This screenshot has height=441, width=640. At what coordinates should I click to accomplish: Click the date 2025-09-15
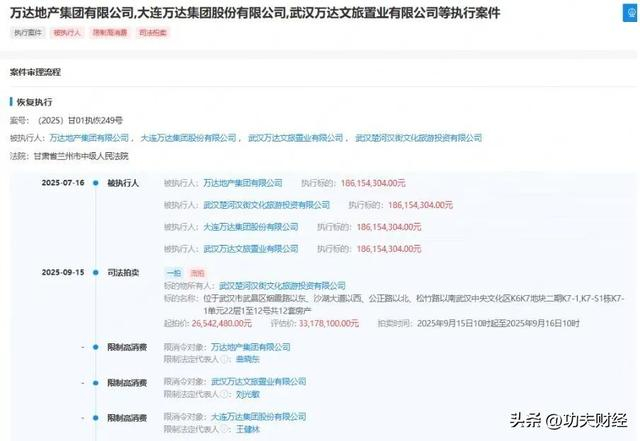point(63,272)
